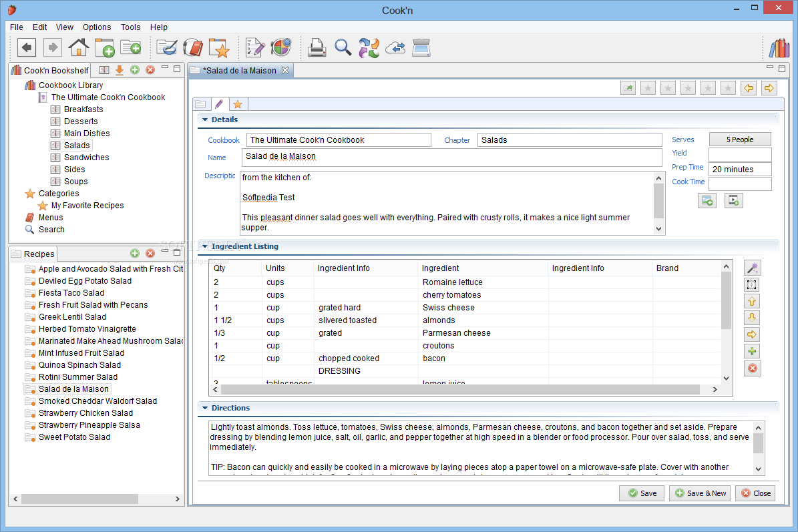Click the share recipe icon beside rating stars
The height and width of the screenshot is (532, 798).
[628, 88]
